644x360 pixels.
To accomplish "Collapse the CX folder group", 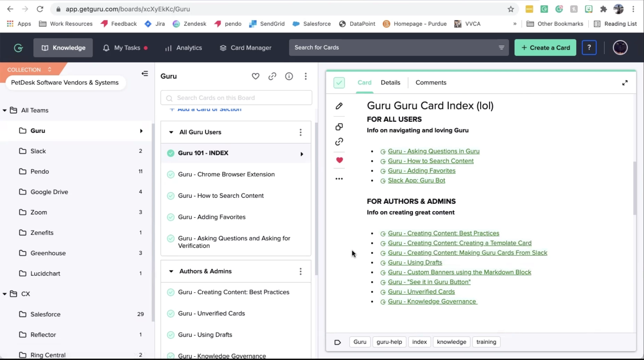I will click(5, 294).
